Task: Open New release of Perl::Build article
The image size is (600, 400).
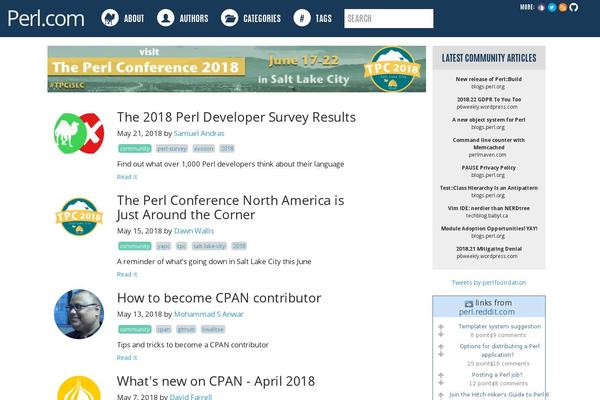Action: tap(489, 79)
